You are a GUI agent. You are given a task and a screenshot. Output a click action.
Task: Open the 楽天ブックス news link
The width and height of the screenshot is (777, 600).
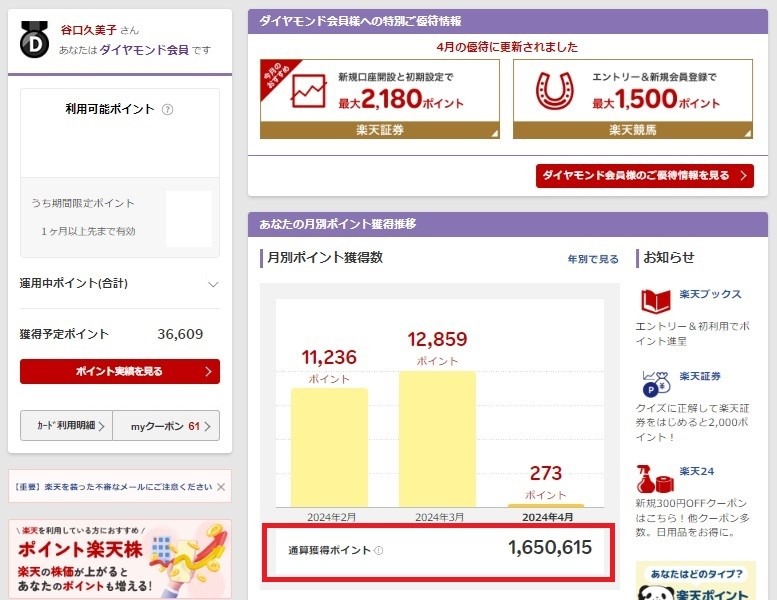pyautogui.click(x=710, y=294)
